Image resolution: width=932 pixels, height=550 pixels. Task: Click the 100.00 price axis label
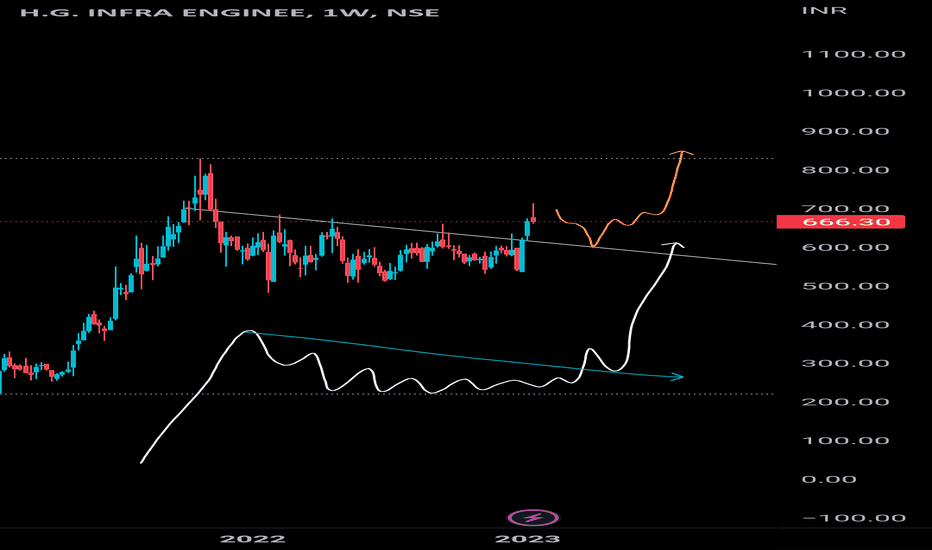pos(846,441)
